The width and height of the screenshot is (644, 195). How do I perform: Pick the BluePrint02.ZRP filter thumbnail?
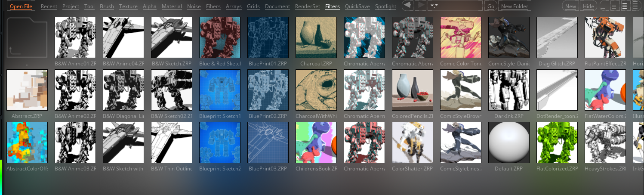[268, 90]
